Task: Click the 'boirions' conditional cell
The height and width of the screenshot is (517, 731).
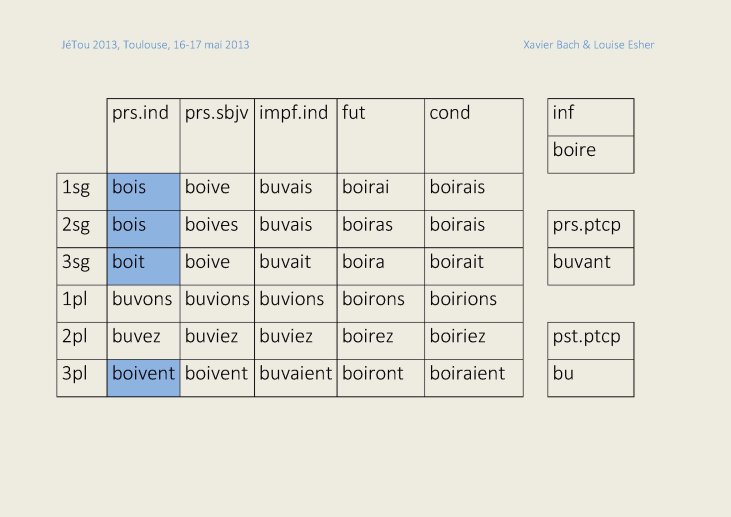Action: click(474, 303)
